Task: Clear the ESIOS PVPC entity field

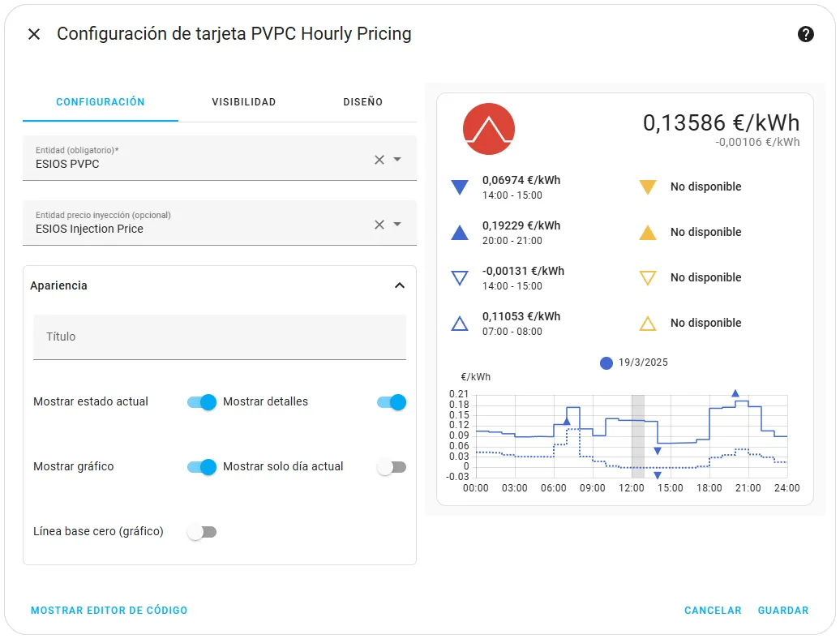Action: pos(379,160)
